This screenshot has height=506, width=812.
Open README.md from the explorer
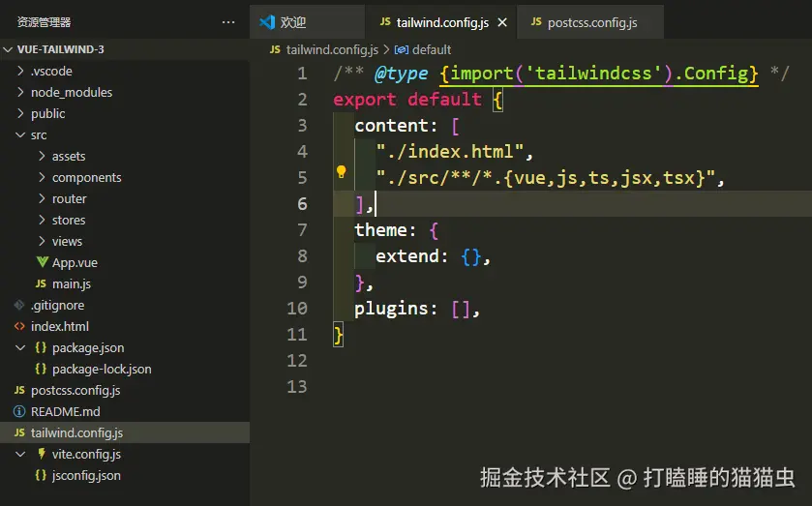65,411
